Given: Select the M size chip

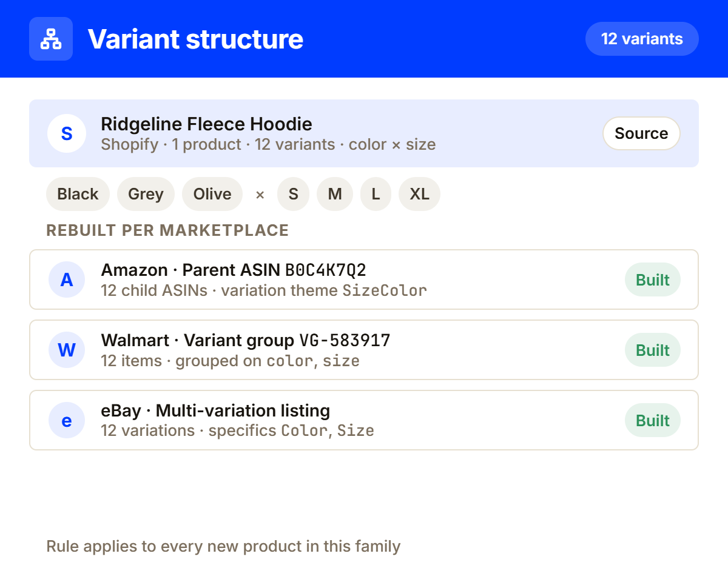Looking at the screenshot, I should tap(335, 194).
